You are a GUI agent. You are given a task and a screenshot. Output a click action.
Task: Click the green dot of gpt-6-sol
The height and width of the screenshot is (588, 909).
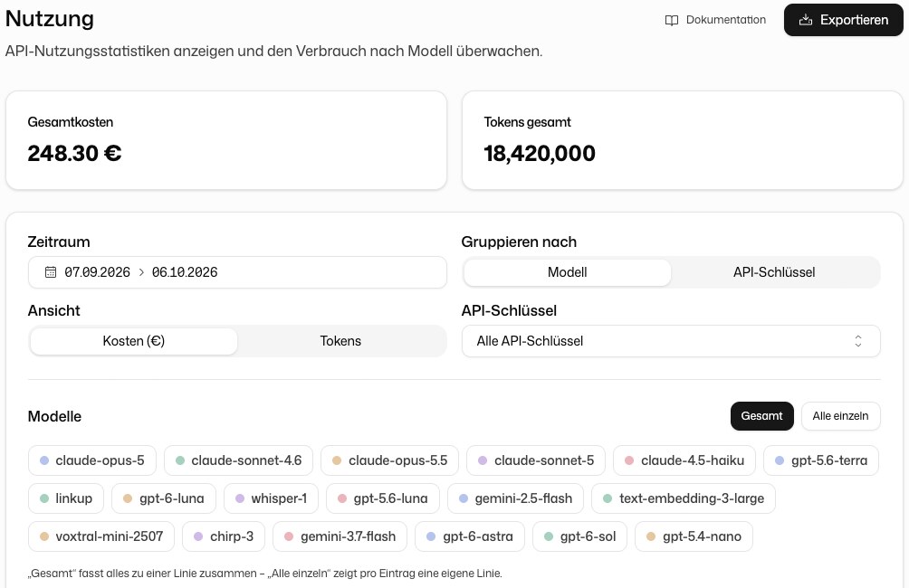click(x=549, y=536)
